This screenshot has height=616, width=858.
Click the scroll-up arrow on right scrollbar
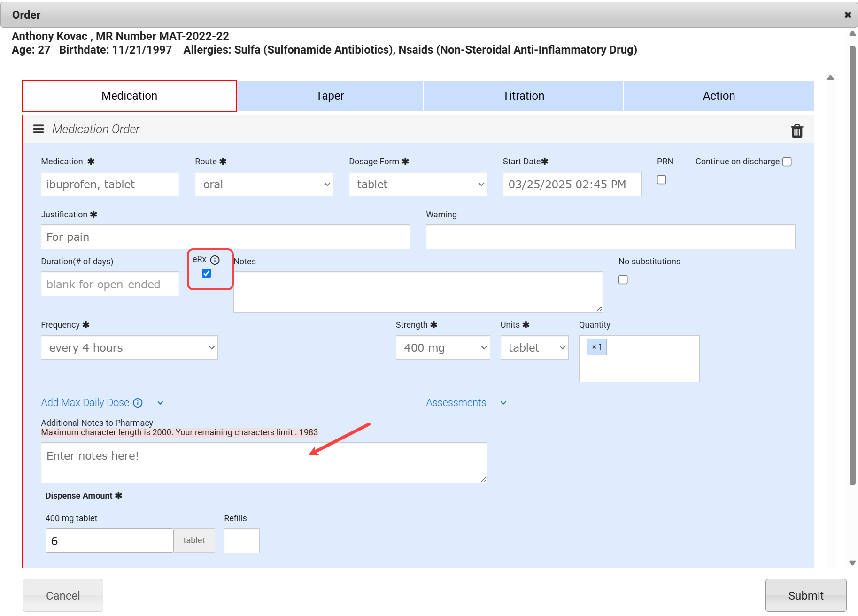click(x=852, y=34)
